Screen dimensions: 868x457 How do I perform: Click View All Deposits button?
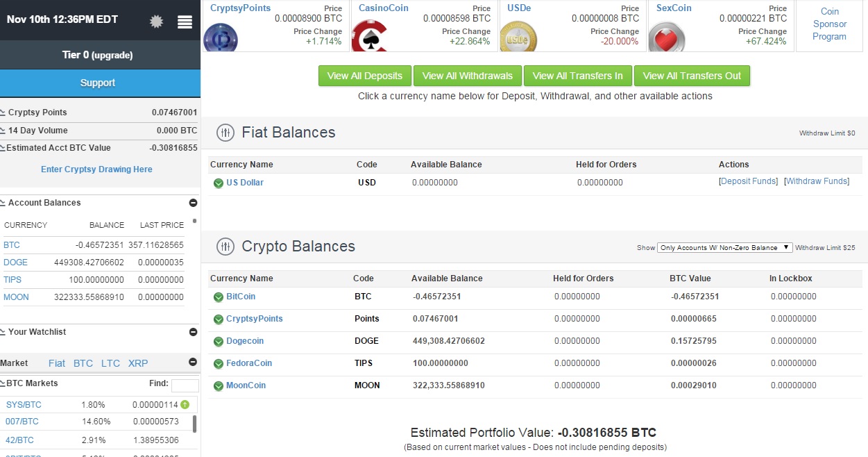coord(365,76)
